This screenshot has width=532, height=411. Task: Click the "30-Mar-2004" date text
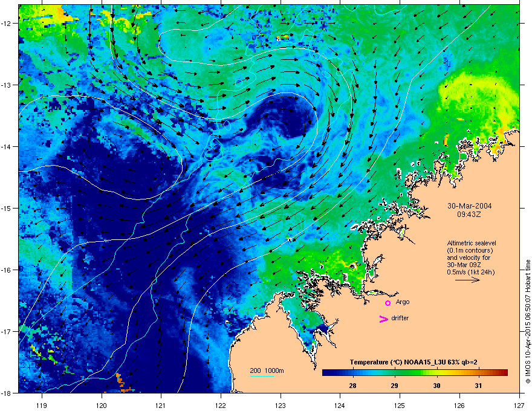pyautogui.click(x=470, y=206)
